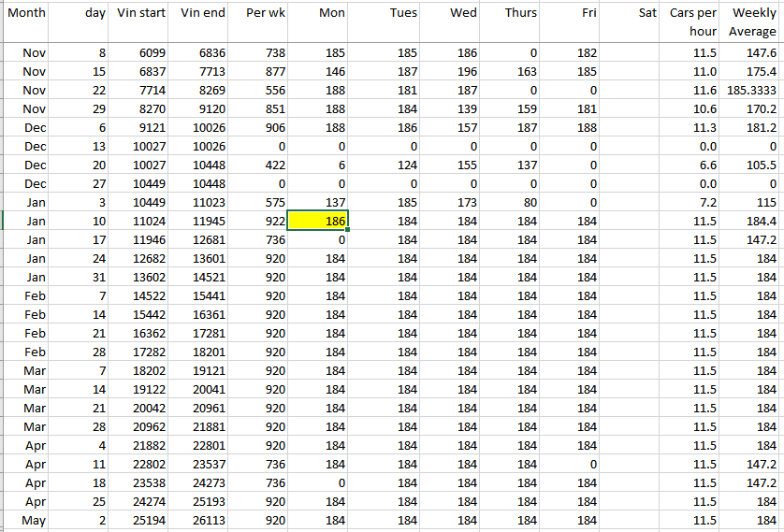Select the yellow highlighted cell with 186
Image resolution: width=784 pixels, height=532 pixels.
click(318, 222)
